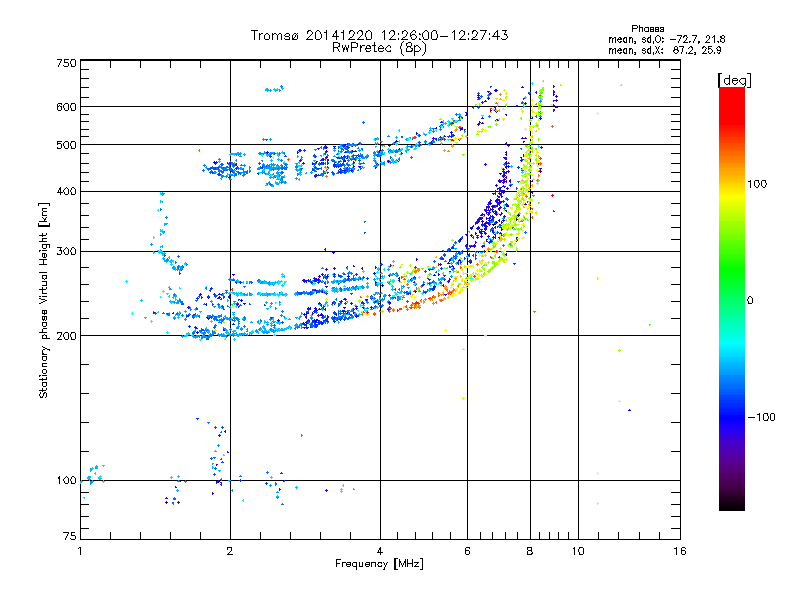Click the plot title "Tromsø 20141220 12:26:00–12:27:43"
This screenshot has width=800, height=600.
pyautogui.click(x=379, y=35)
